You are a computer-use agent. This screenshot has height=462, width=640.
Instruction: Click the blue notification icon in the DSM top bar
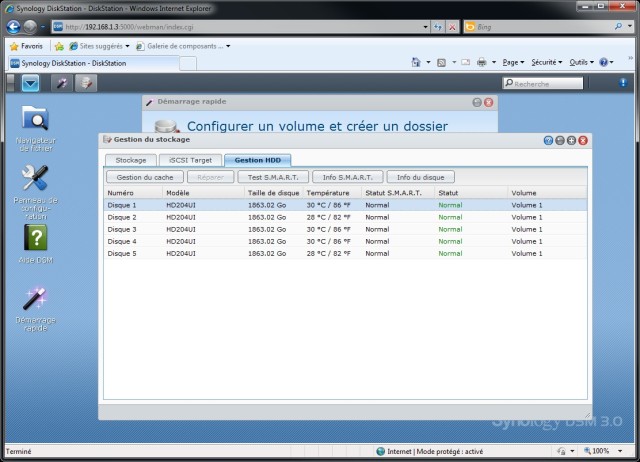click(623, 83)
